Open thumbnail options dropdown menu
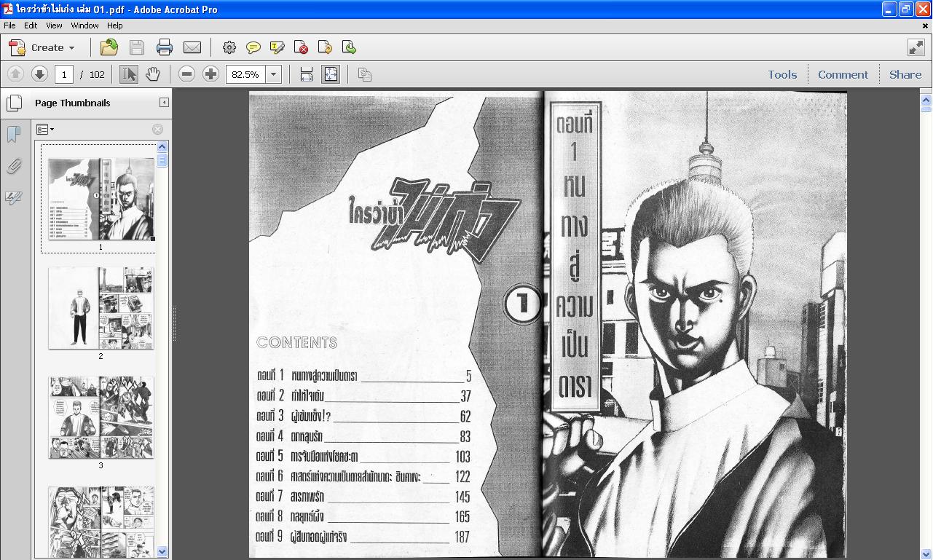This screenshot has width=933, height=560. point(45,129)
